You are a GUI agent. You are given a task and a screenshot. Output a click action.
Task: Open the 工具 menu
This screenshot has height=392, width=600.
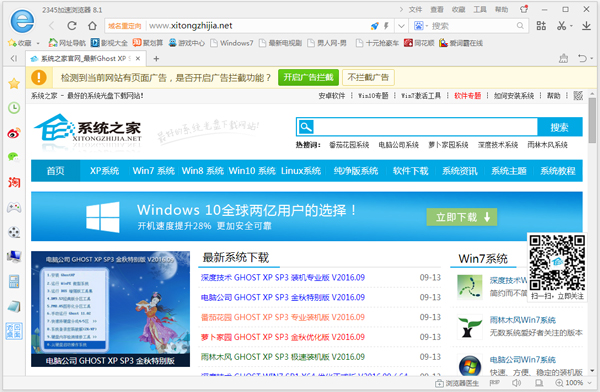[480, 10]
